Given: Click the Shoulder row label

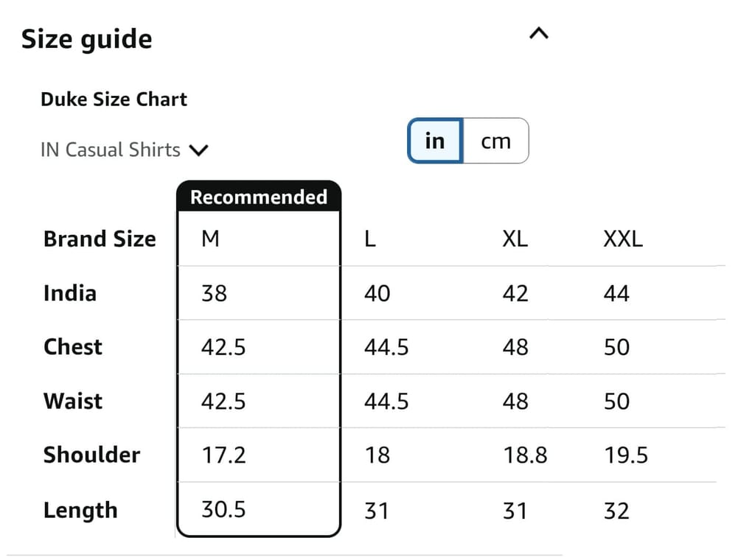Looking at the screenshot, I should click(x=91, y=455).
